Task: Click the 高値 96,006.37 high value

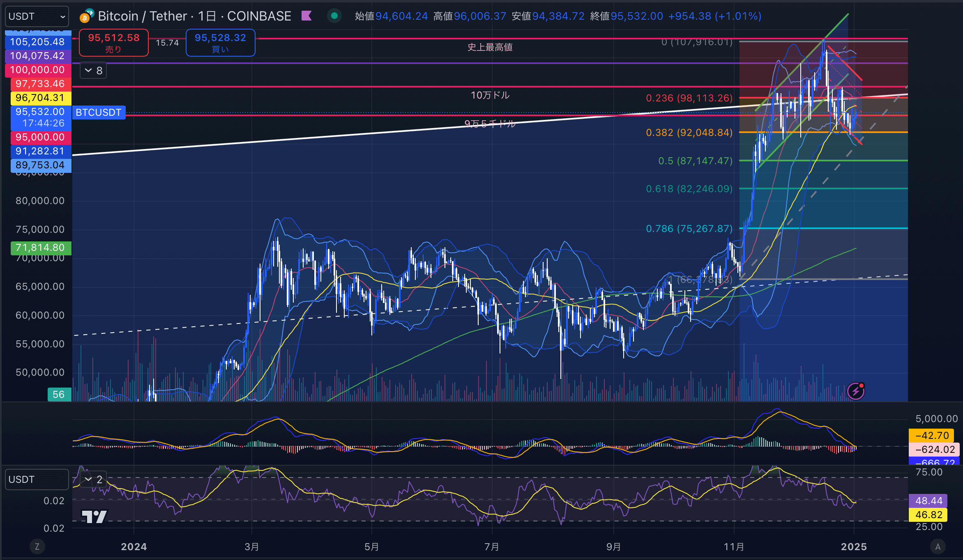Action: point(470,16)
